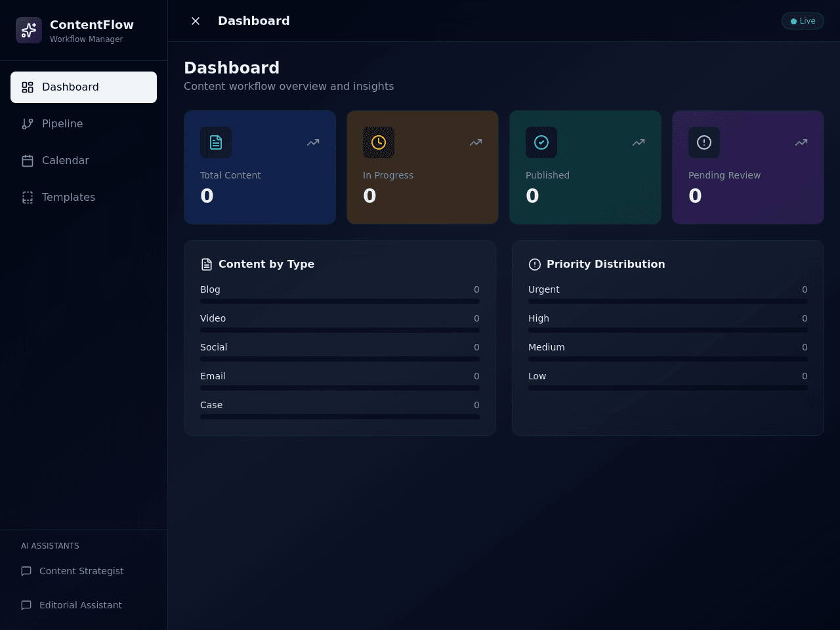Screen dimensions: 840x630
Task: Click the ContentFlow app name
Action: point(92,25)
